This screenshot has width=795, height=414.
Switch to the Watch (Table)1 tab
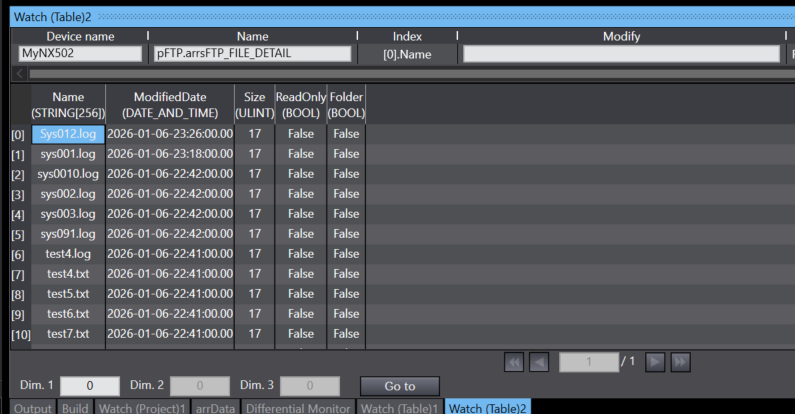pos(400,407)
